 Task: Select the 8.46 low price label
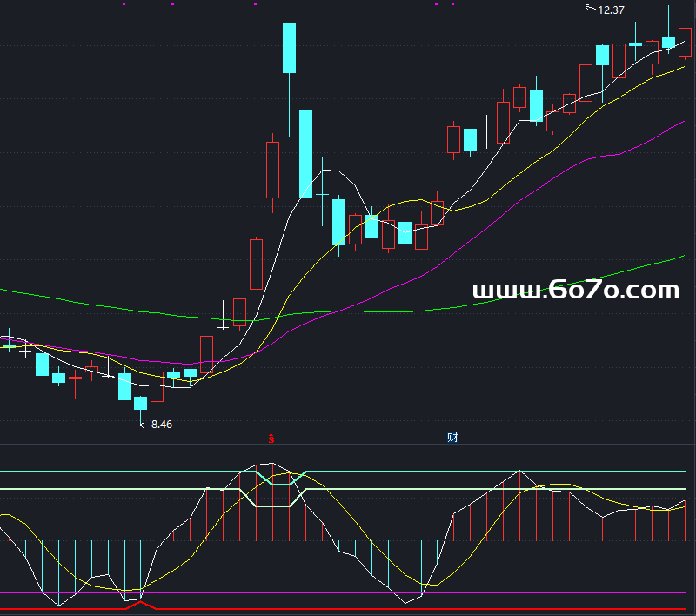pos(162,425)
